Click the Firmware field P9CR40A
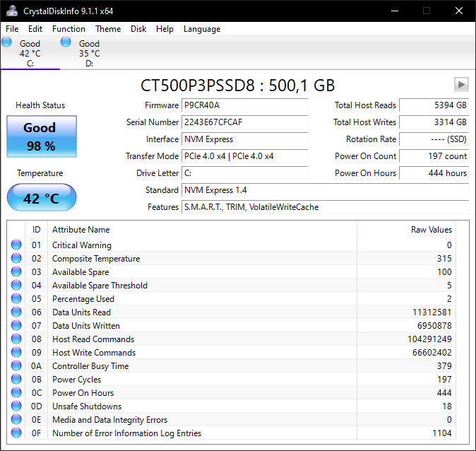 244,105
